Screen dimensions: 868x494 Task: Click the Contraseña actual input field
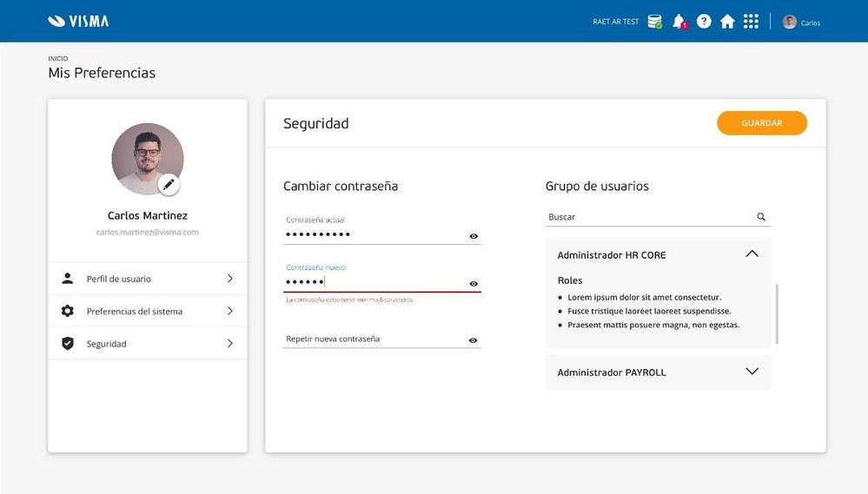(382, 229)
